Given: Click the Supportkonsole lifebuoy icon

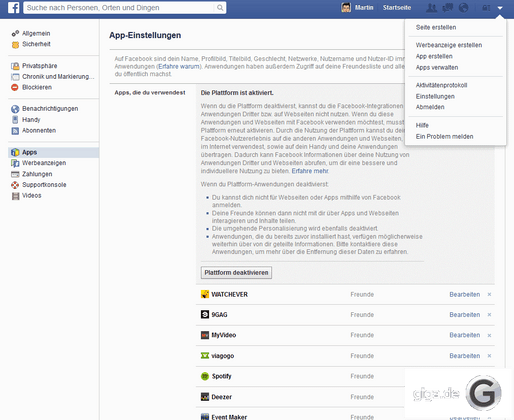Looking at the screenshot, I should pyautogui.click(x=15, y=185).
